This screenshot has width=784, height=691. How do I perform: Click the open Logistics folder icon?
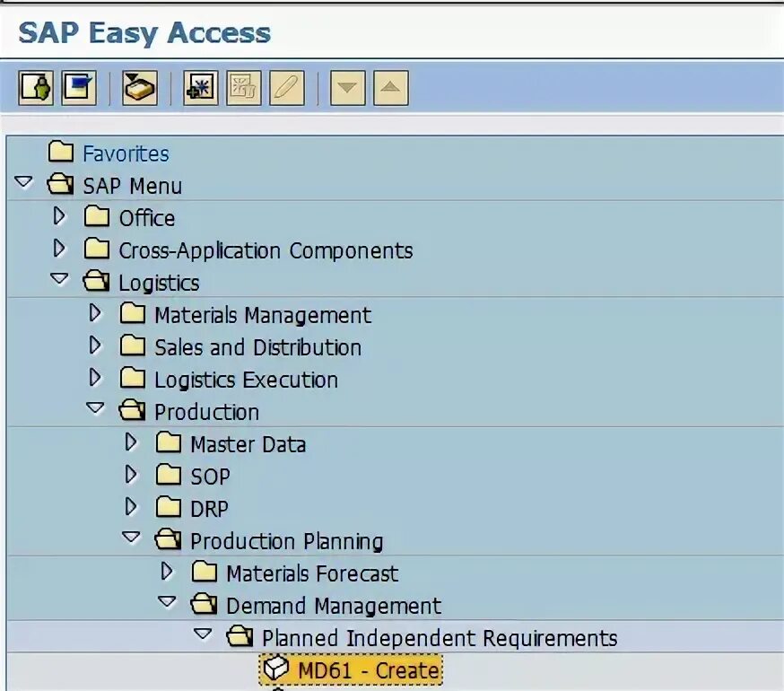tap(97, 281)
